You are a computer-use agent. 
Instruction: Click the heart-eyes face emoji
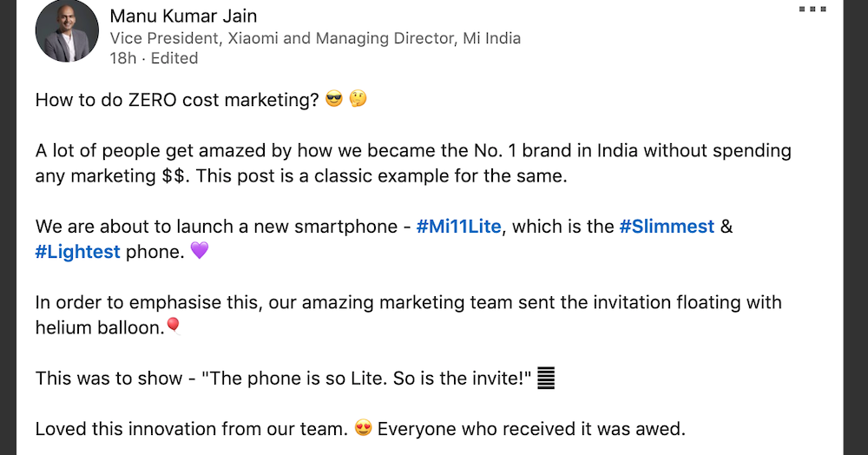364,428
